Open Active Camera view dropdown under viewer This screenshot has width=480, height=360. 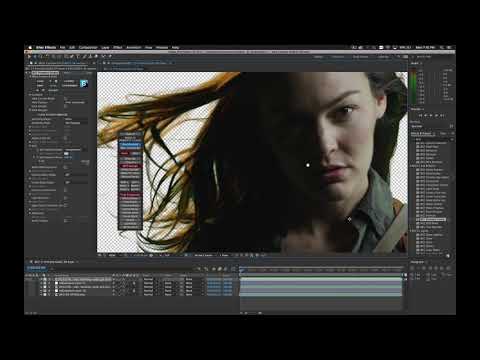point(204,255)
